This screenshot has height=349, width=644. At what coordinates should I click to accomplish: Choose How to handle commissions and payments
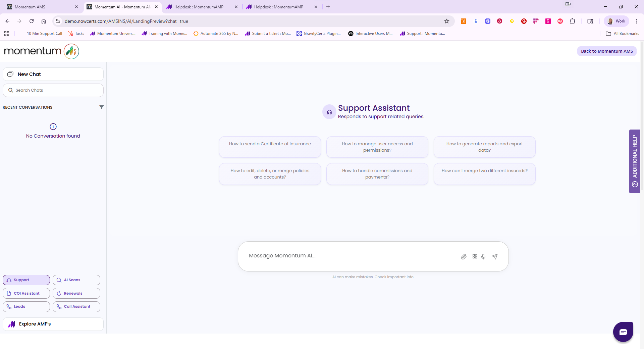point(377,174)
